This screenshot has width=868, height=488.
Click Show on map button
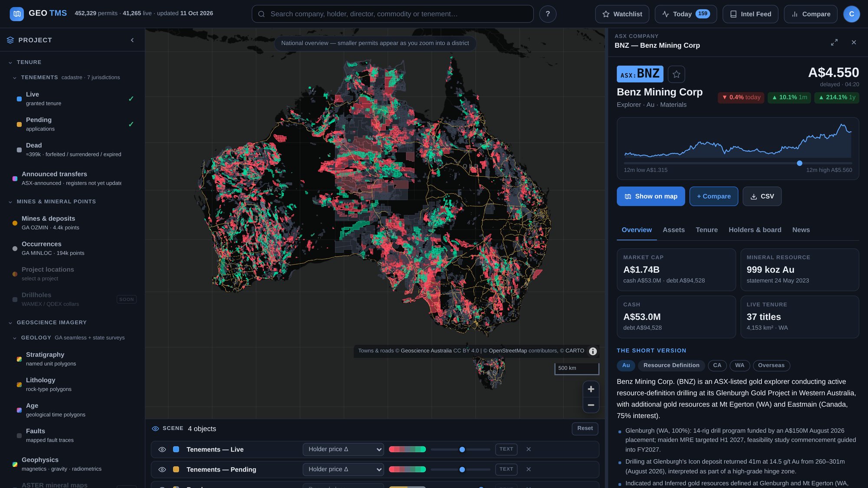click(651, 197)
